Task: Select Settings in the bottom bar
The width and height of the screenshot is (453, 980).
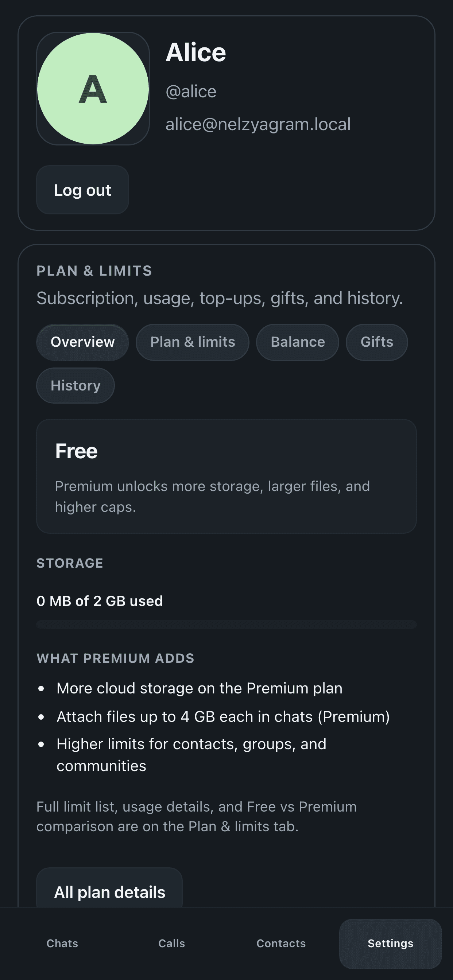Action: [390, 944]
